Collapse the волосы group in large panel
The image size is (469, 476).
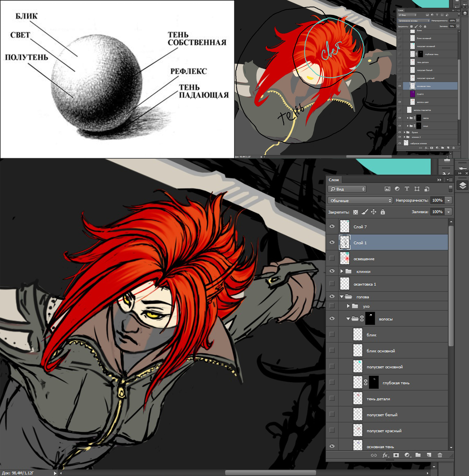tap(348, 319)
